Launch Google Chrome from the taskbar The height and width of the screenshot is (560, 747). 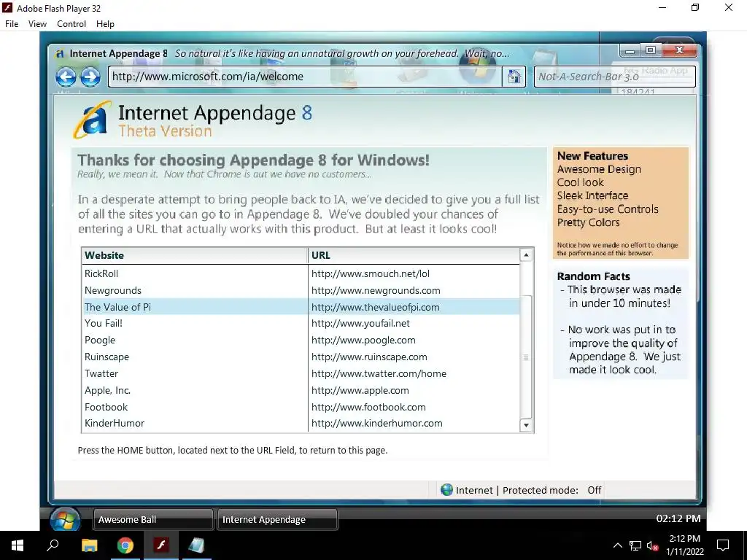coord(125,545)
